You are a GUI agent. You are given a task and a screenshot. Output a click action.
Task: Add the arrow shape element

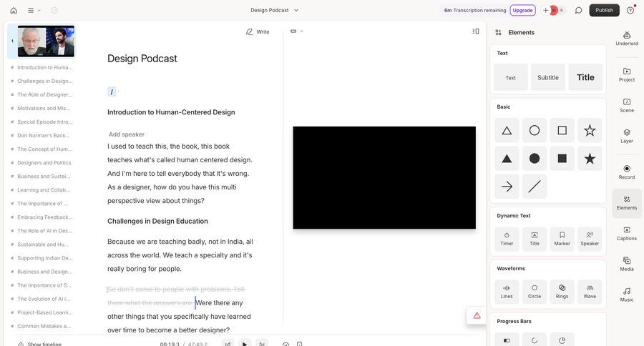pyautogui.click(x=507, y=187)
